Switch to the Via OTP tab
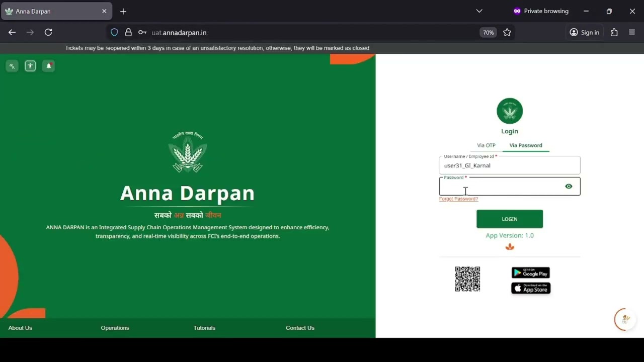644x362 pixels. coord(486,145)
